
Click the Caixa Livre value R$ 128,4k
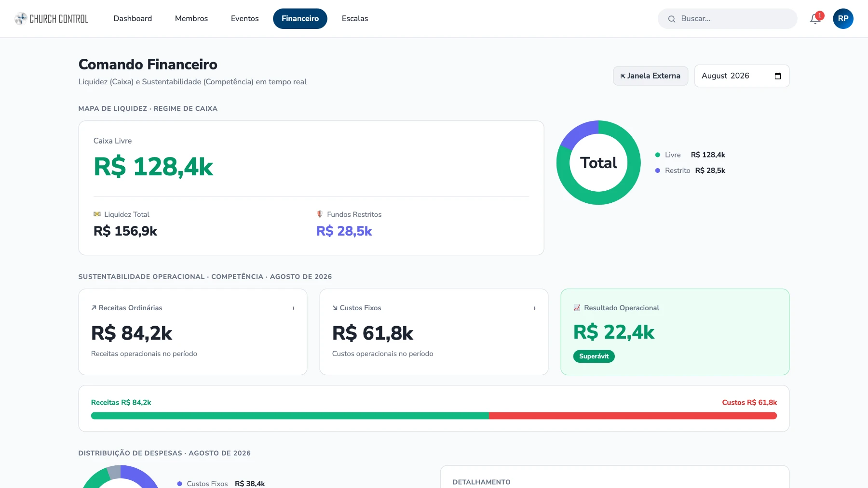153,167
